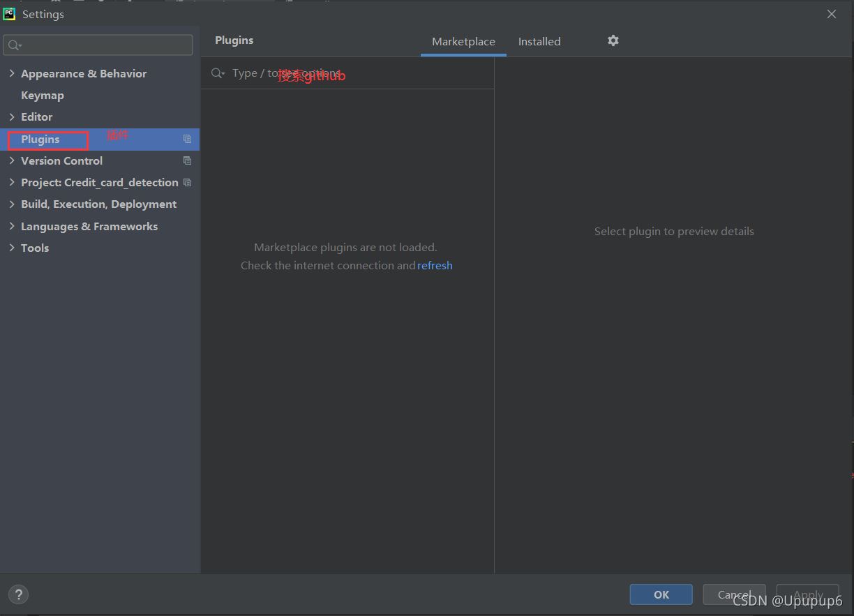Click the plugins gear settings icon
This screenshot has width=854, height=616.
613,41
